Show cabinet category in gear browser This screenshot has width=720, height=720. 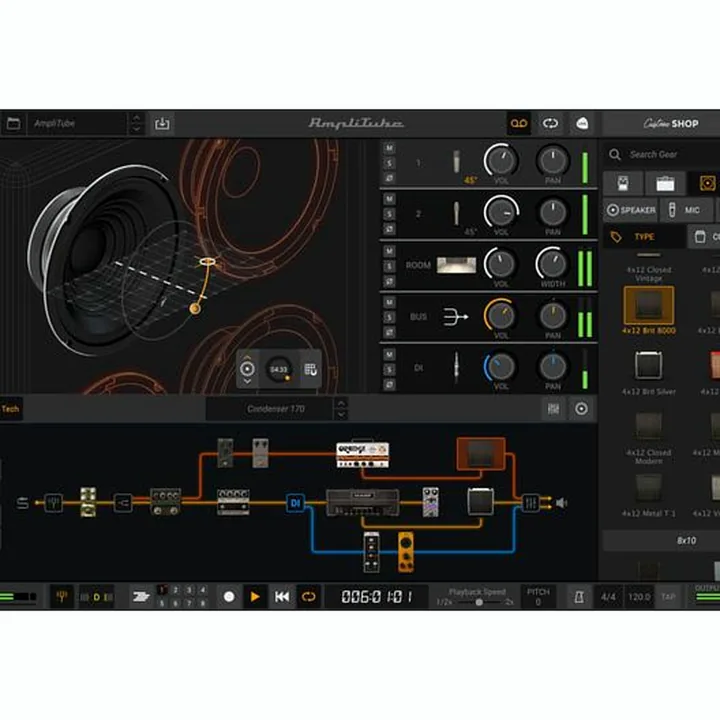point(707,183)
